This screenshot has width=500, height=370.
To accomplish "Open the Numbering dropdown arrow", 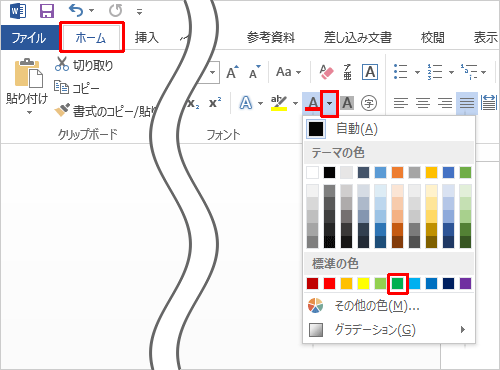I will click(451, 72).
